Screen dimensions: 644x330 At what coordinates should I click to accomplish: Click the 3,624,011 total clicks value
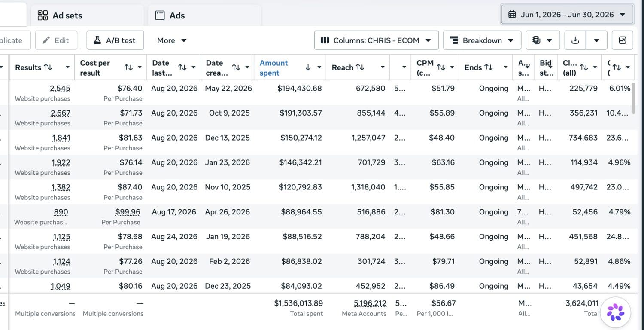click(x=582, y=303)
